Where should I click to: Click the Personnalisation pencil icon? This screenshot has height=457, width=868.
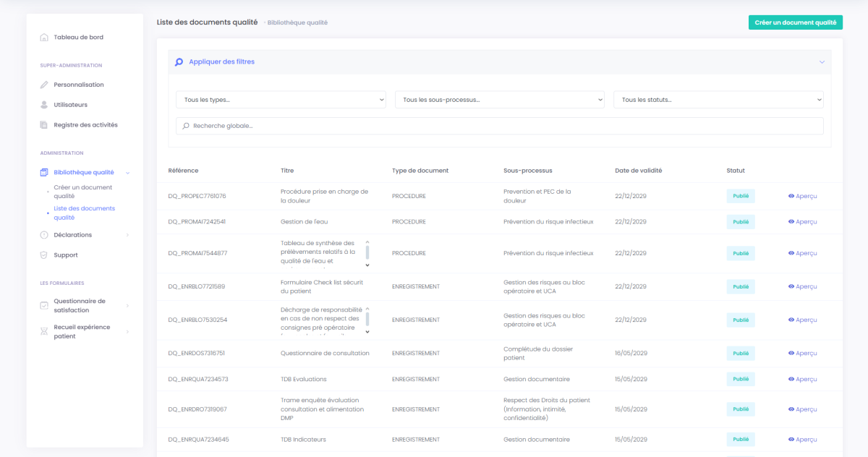(x=44, y=85)
